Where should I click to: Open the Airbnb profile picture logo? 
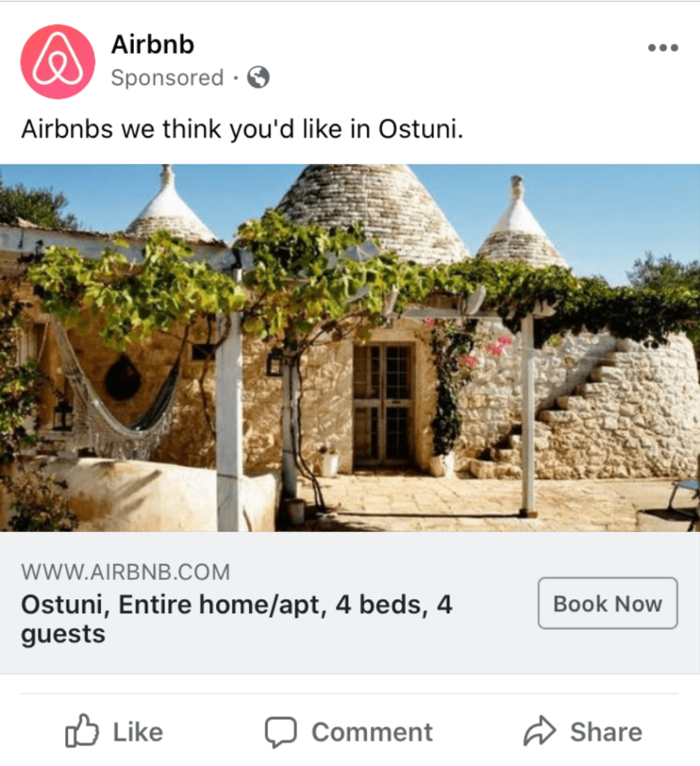pos(58,61)
